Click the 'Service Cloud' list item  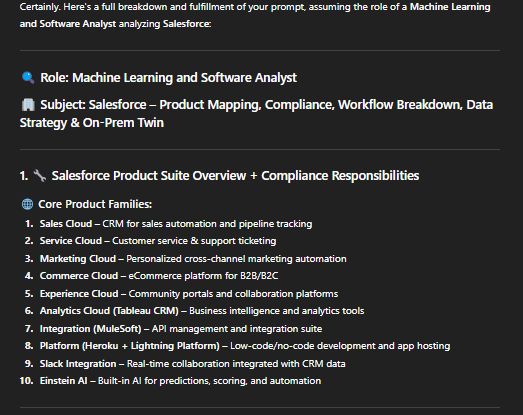coord(158,241)
